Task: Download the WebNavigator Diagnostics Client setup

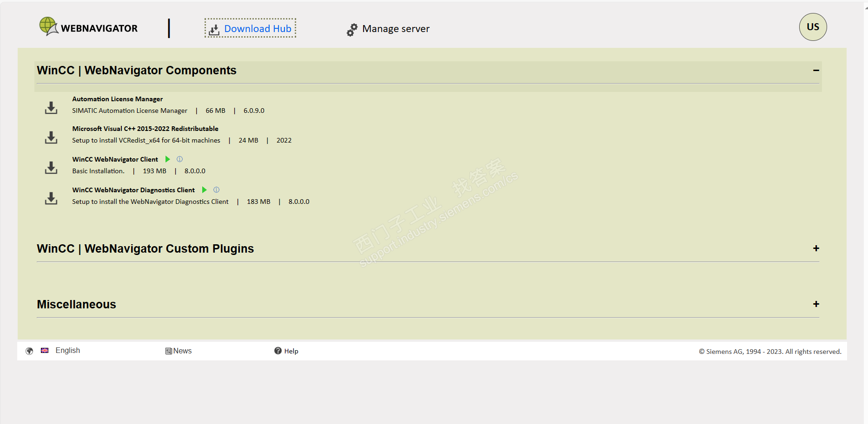Action: coord(51,198)
